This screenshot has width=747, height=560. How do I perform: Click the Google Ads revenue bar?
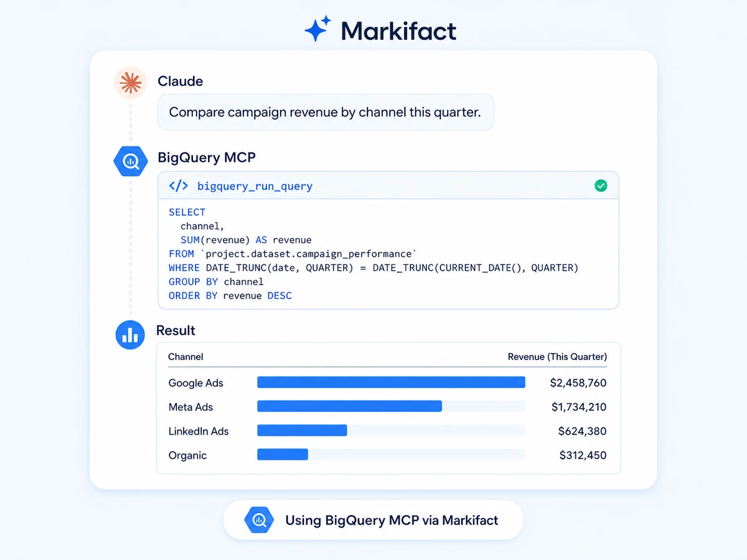(391, 383)
